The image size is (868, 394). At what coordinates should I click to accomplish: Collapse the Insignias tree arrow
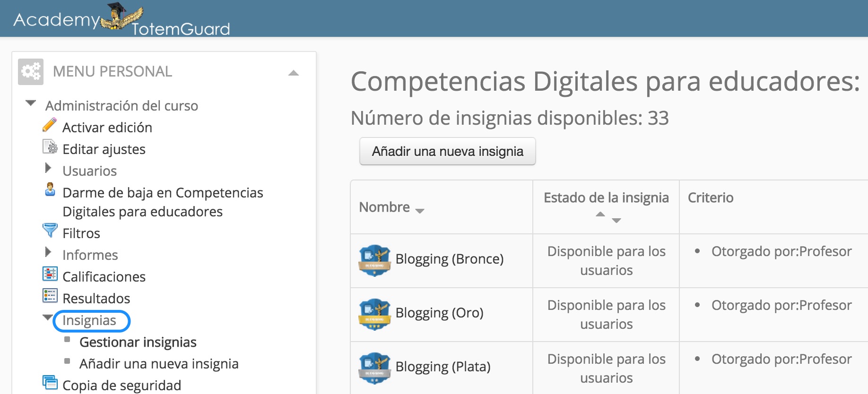point(48,317)
